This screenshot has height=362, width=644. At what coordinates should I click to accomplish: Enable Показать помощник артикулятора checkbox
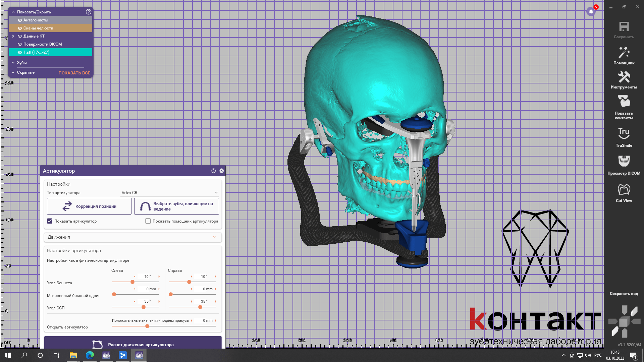click(x=148, y=221)
